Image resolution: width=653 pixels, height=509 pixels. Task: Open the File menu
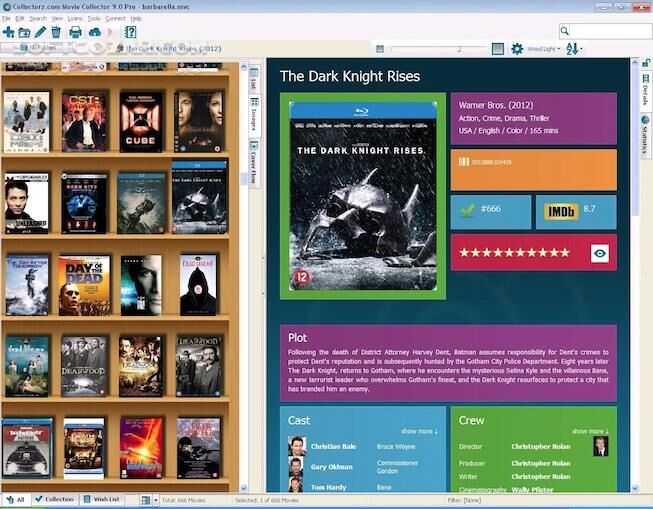(x=6, y=18)
